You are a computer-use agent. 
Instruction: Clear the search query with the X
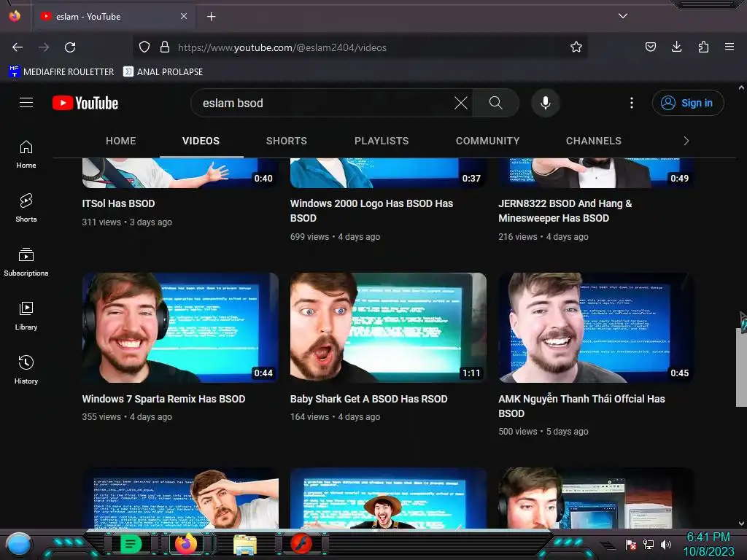coord(461,103)
